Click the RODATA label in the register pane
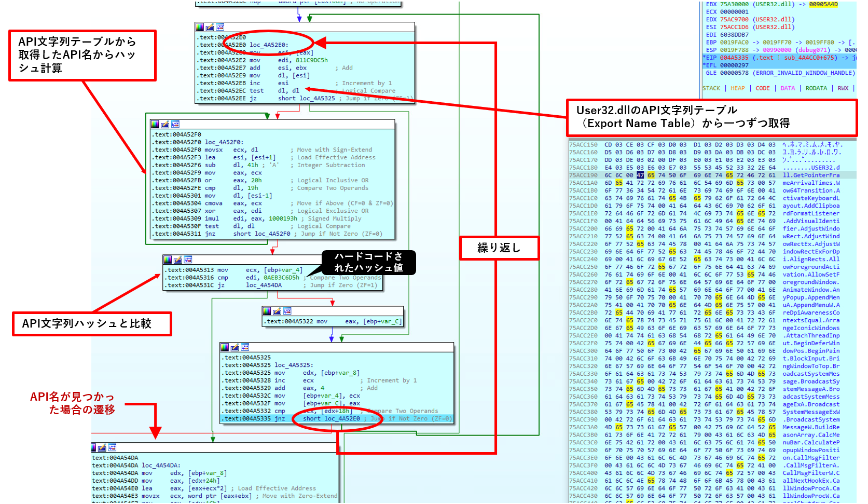868x504 pixels. tap(816, 88)
